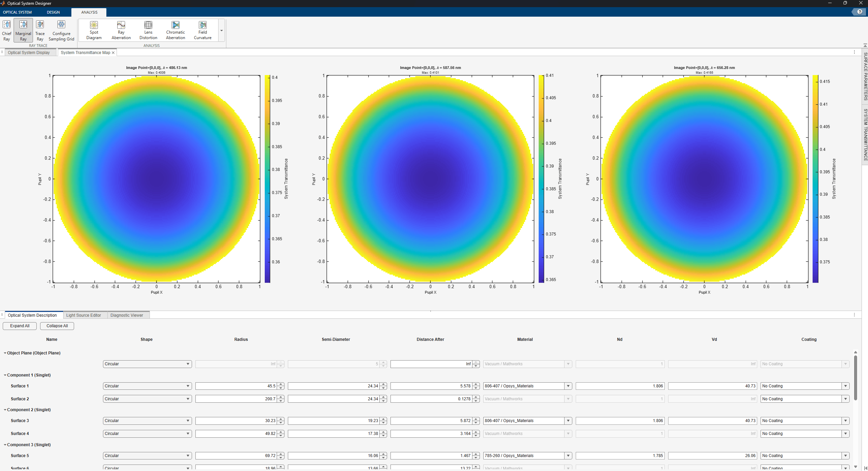Image resolution: width=868 pixels, height=471 pixels.
Task: Collapse the Object Plane tree node
Action: point(5,353)
